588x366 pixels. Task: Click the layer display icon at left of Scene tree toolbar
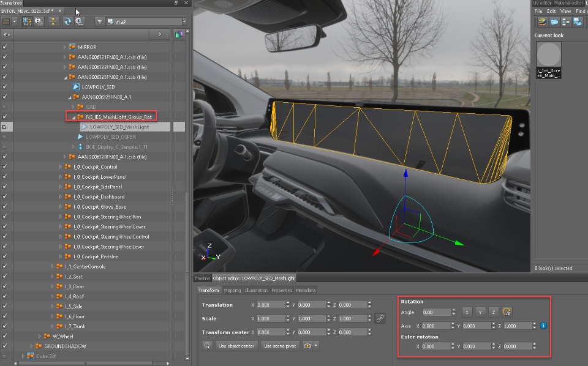[6, 21]
